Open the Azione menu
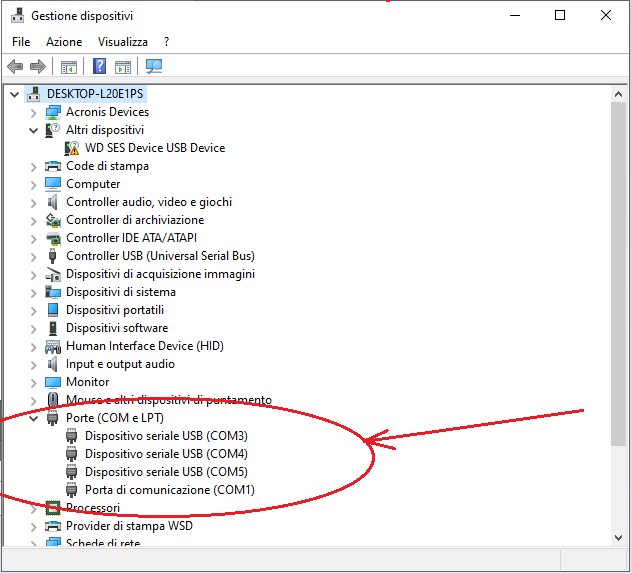Image resolution: width=632 pixels, height=574 pixels. 64,42
